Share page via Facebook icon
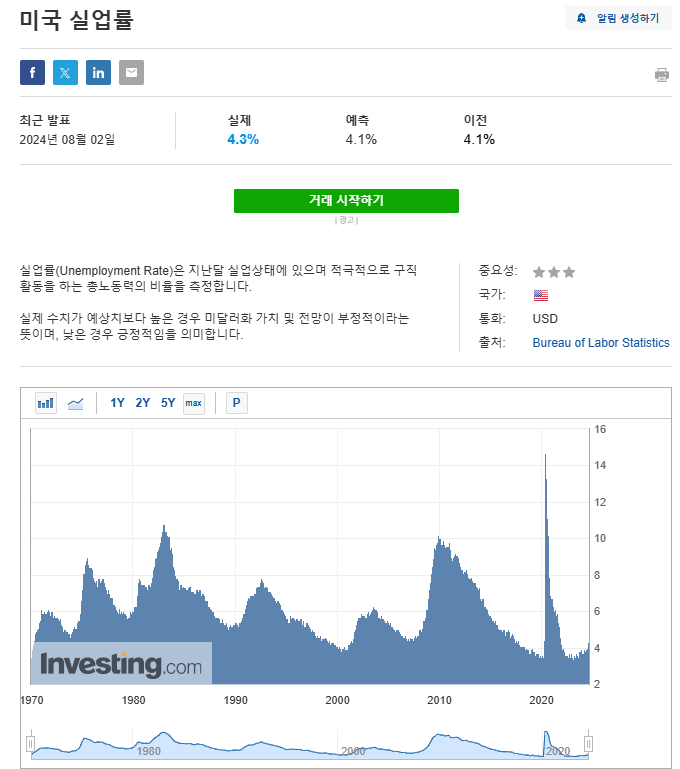Screen dimensions: 680x769 coord(32,72)
